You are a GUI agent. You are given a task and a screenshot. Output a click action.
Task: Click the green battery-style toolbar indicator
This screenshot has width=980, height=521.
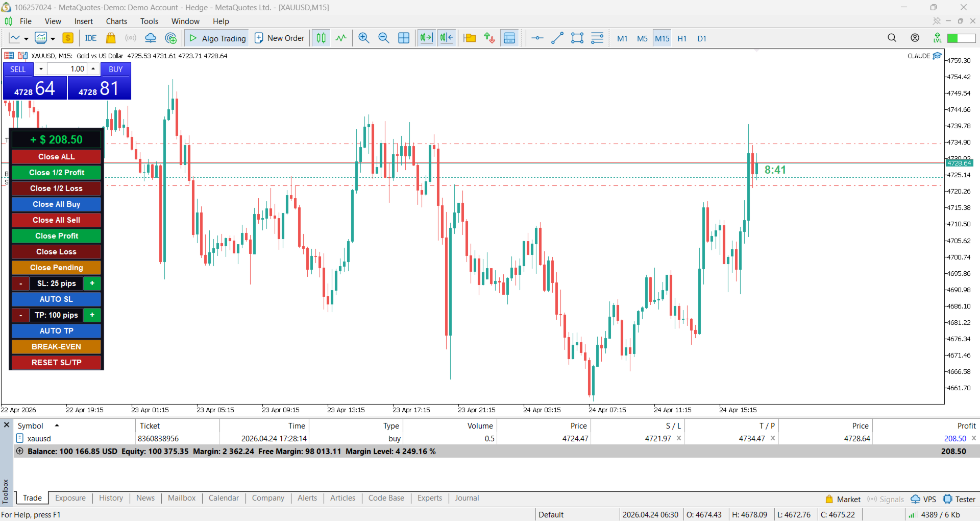[x=961, y=38]
